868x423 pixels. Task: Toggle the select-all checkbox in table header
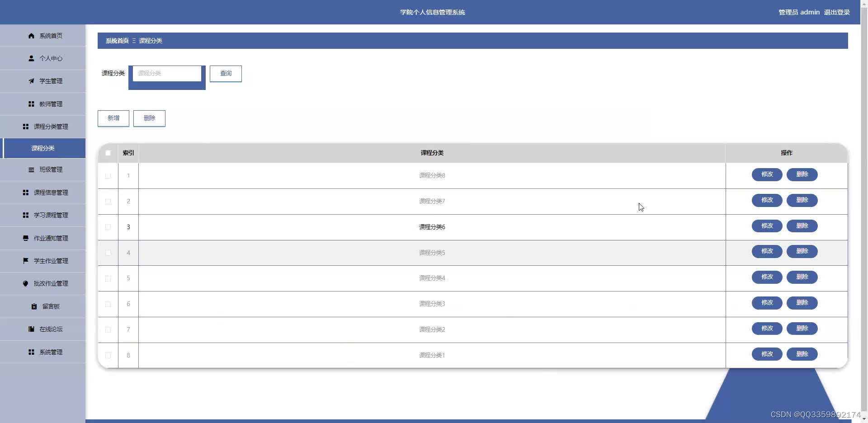[108, 153]
